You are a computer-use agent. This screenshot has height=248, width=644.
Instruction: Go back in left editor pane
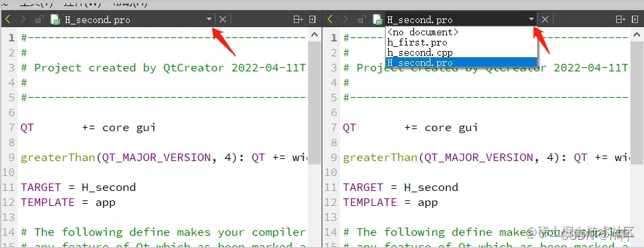coord(7,19)
